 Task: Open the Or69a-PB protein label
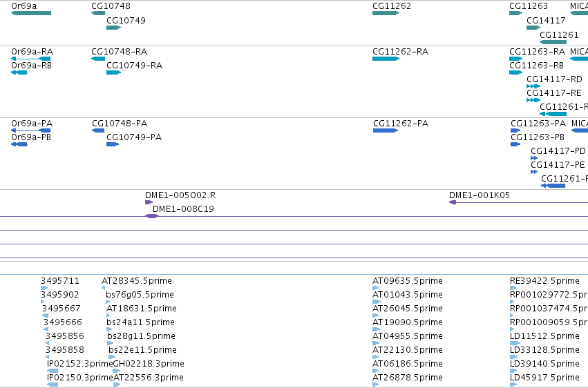(31, 137)
